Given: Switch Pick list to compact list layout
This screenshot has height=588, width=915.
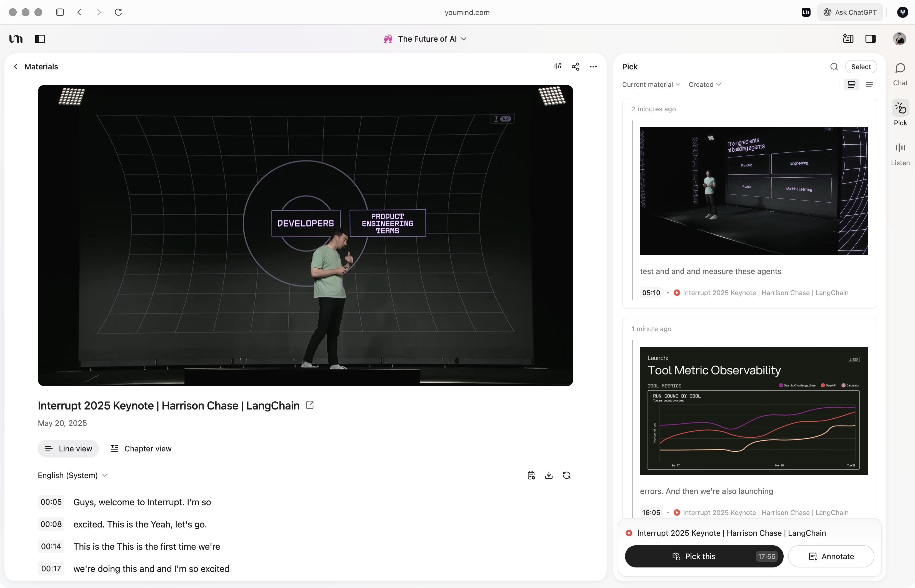Looking at the screenshot, I should click(x=869, y=84).
